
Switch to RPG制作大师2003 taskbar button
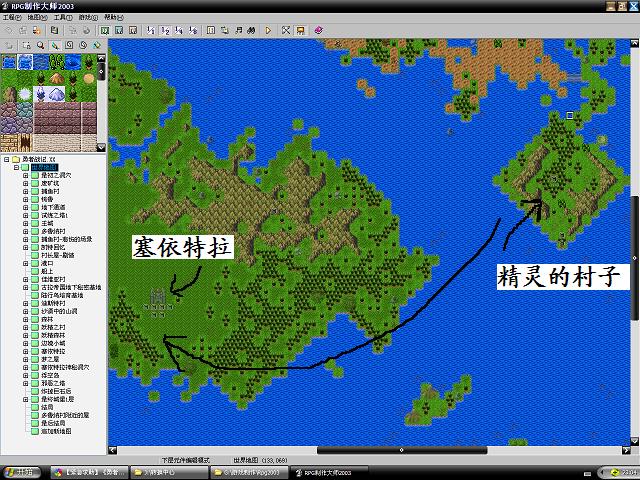click(329, 472)
